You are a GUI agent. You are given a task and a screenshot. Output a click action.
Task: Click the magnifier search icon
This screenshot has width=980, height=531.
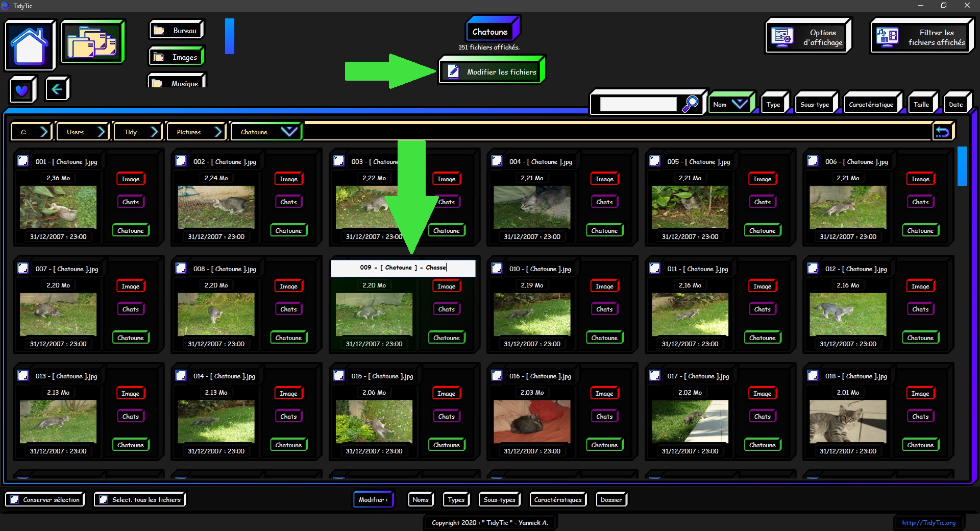[x=691, y=104]
